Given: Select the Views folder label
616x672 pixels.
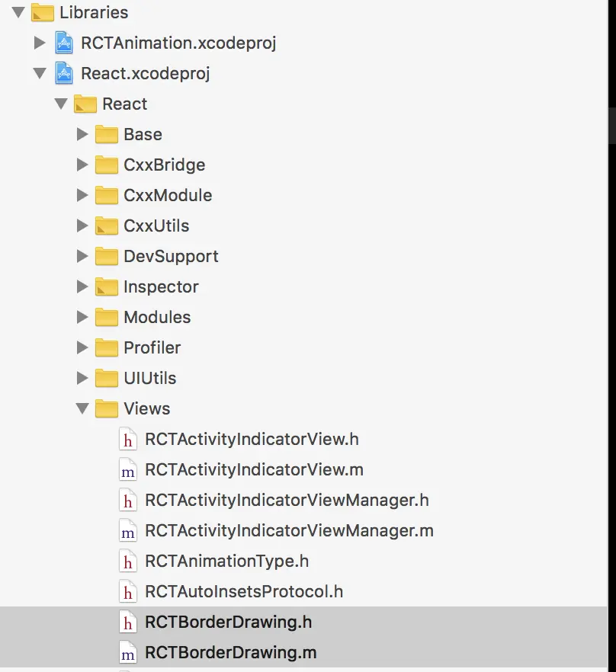Looking at the screenshot, I should coord(146,408).
